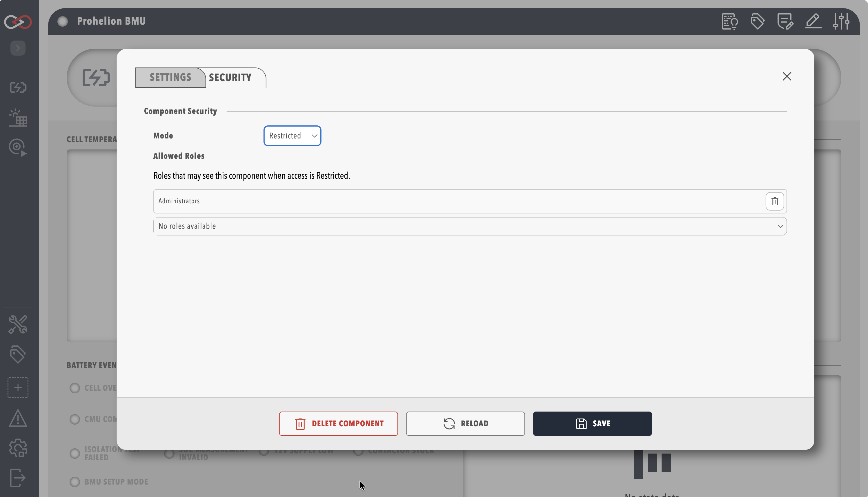Screen dimensions: 868x497
Task: Click the Prohelion infinity logo
Action: pos(18,21)
